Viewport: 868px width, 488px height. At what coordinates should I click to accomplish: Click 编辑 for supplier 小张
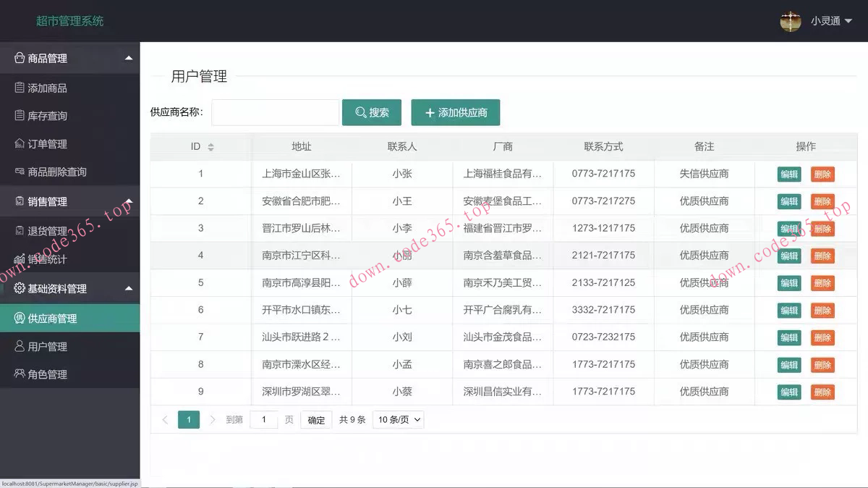pyautogui.click(x=789, y=173)
